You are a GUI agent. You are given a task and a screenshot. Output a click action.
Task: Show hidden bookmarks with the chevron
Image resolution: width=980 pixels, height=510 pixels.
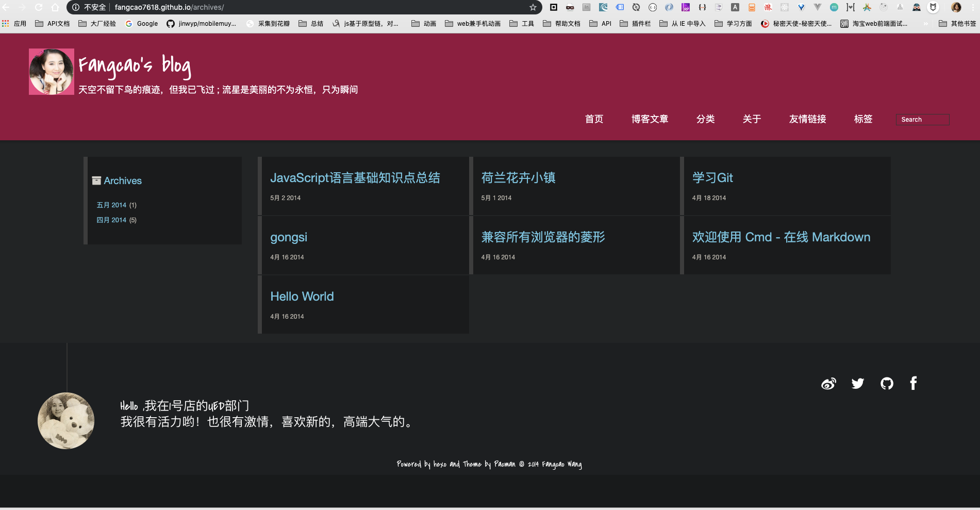pos(926,24)
